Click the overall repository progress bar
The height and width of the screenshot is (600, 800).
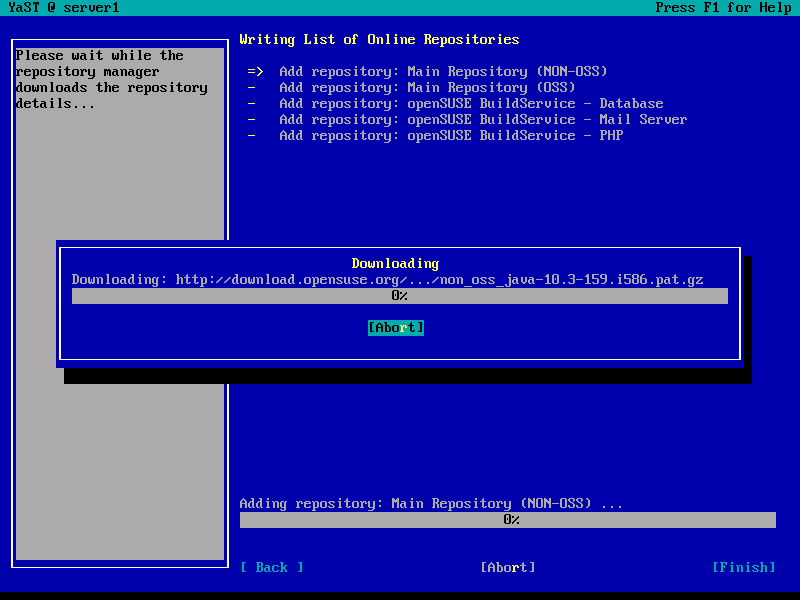[x=508, y=520]
